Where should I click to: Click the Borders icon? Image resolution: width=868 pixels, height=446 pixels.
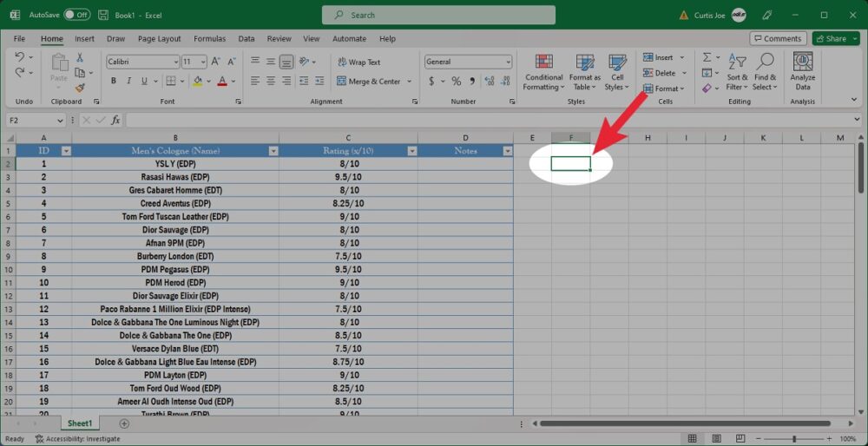click(171, 81)
